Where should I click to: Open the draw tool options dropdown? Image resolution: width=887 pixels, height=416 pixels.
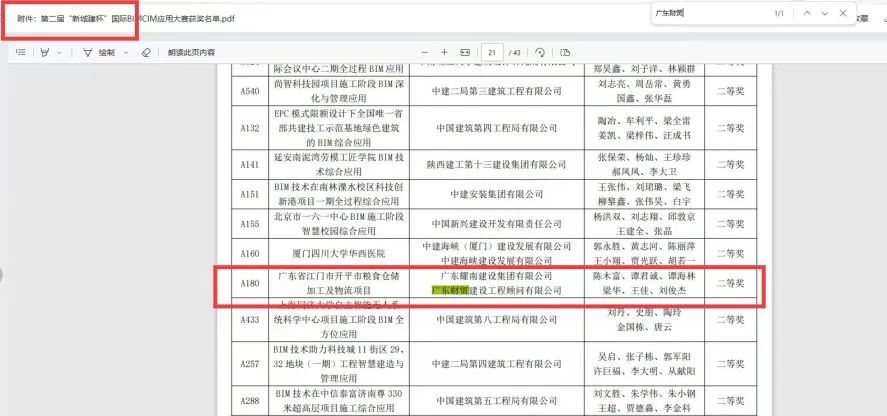126,52
